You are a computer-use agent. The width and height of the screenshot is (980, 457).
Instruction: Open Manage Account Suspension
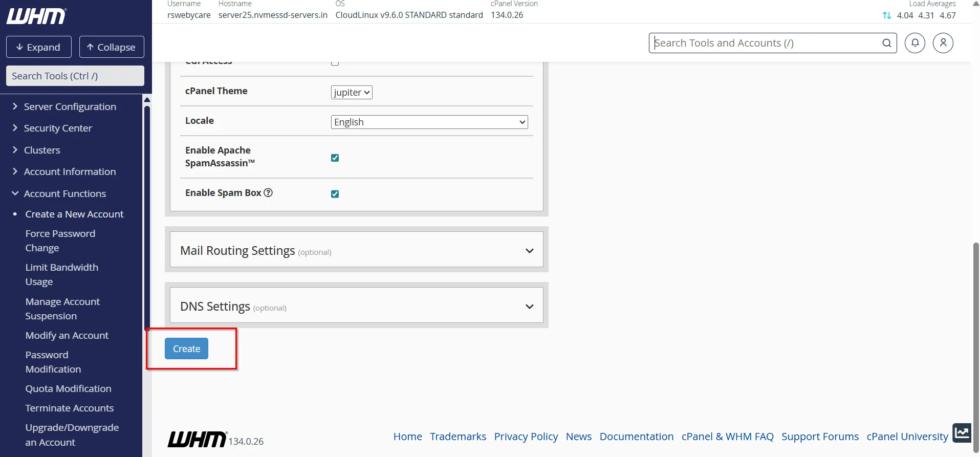[62, 309]
